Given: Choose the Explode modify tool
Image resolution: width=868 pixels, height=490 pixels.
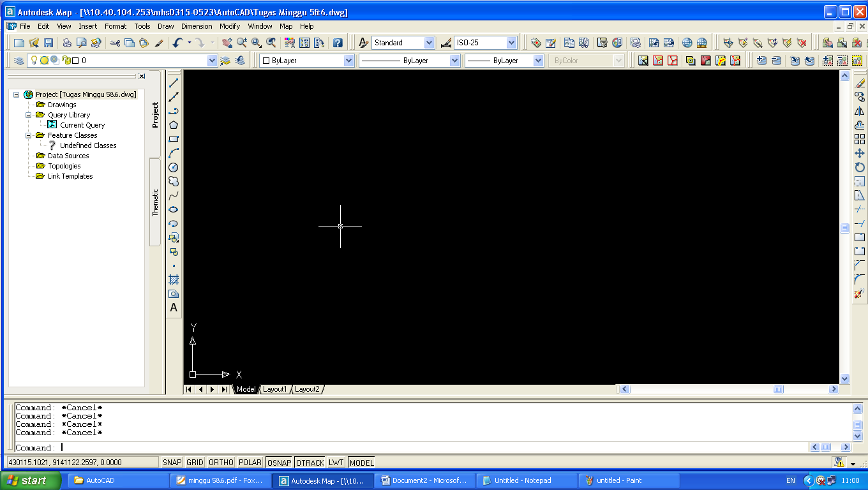Looking at the screenshot, I should tap(860, 293).
